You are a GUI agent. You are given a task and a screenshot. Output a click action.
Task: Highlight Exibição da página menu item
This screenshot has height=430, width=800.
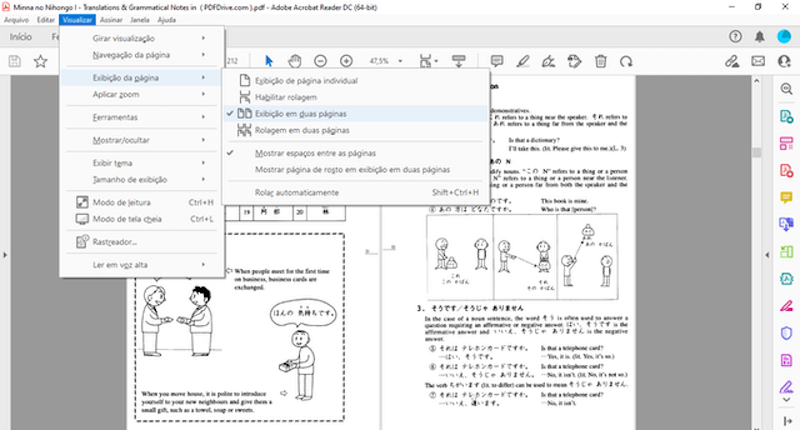pyautogui.click(x=141, y=78)
